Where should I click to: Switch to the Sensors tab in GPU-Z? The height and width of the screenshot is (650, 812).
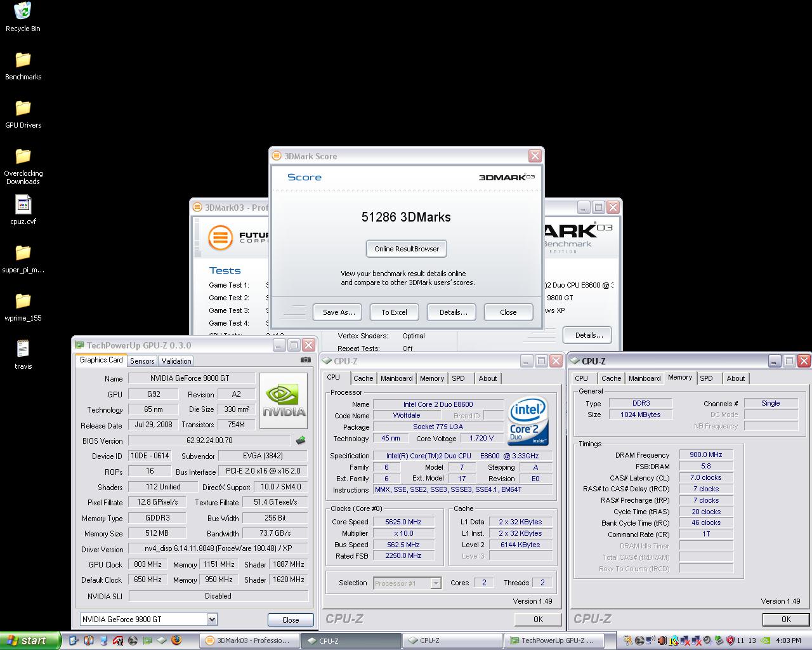(x=142, y=361)
